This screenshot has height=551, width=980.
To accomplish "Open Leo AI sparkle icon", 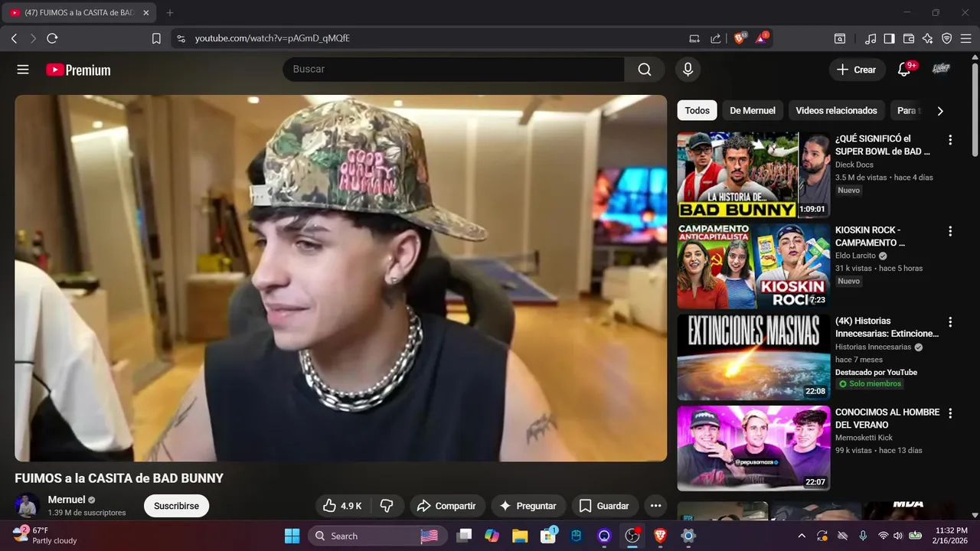I will pos(928,38).
